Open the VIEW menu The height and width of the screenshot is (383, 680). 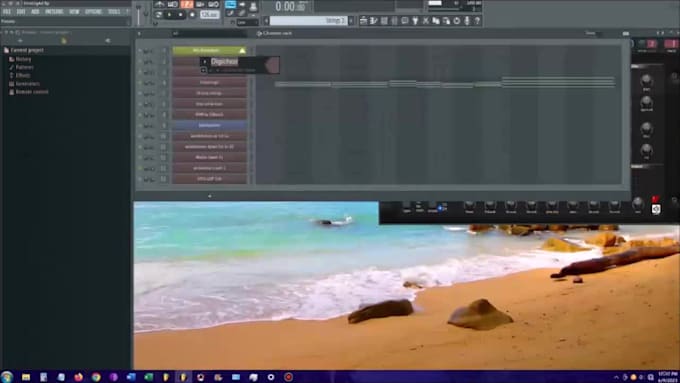point(74,12)
